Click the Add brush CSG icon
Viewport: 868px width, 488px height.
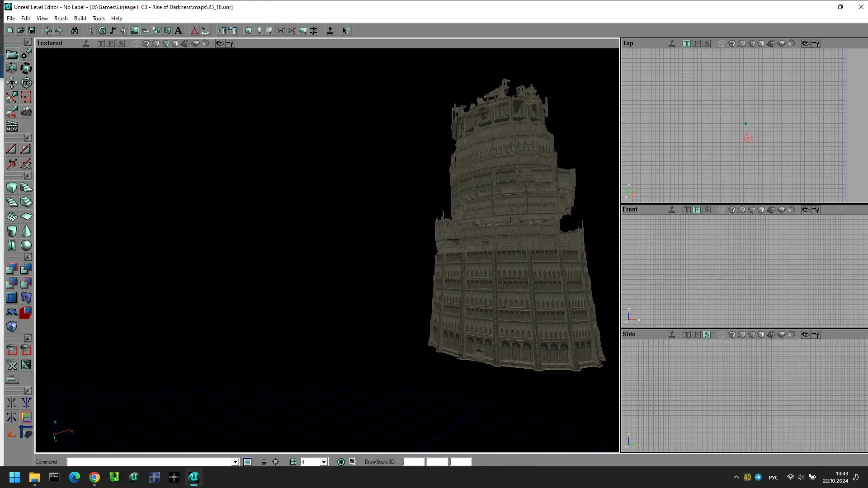coord(12,269)
